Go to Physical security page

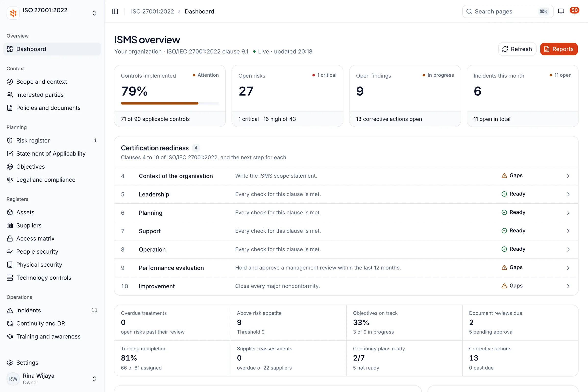(52, 265)
